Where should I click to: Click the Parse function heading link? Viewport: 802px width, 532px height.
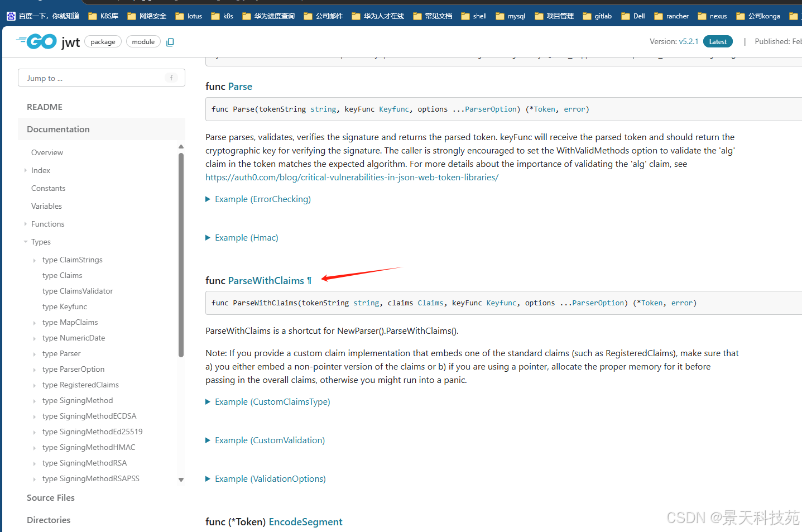click(240, 87)
